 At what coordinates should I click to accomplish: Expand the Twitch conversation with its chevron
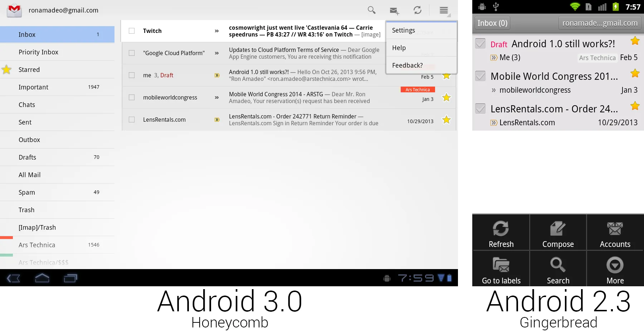[216, 31]
